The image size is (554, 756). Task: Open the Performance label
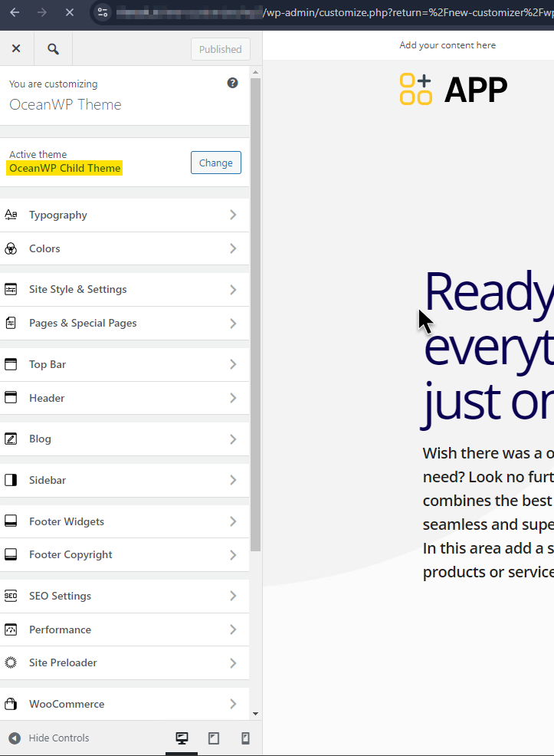tap(60, 629)
